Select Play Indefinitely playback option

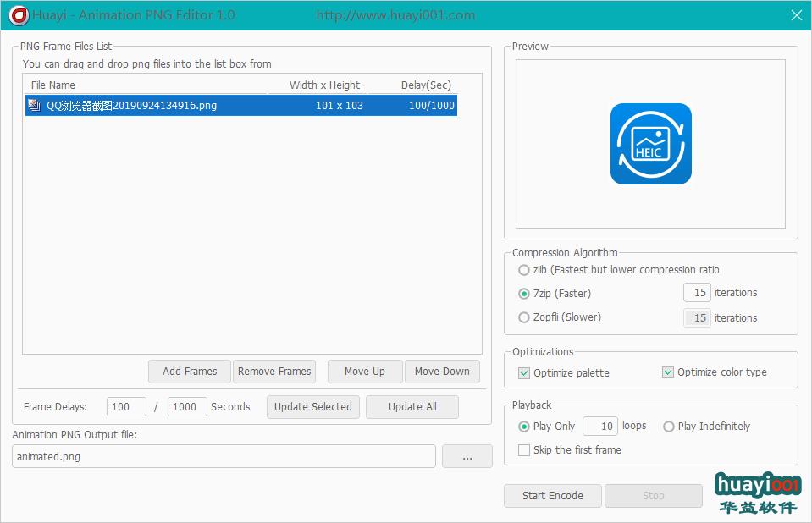click(x=669, y=427)
